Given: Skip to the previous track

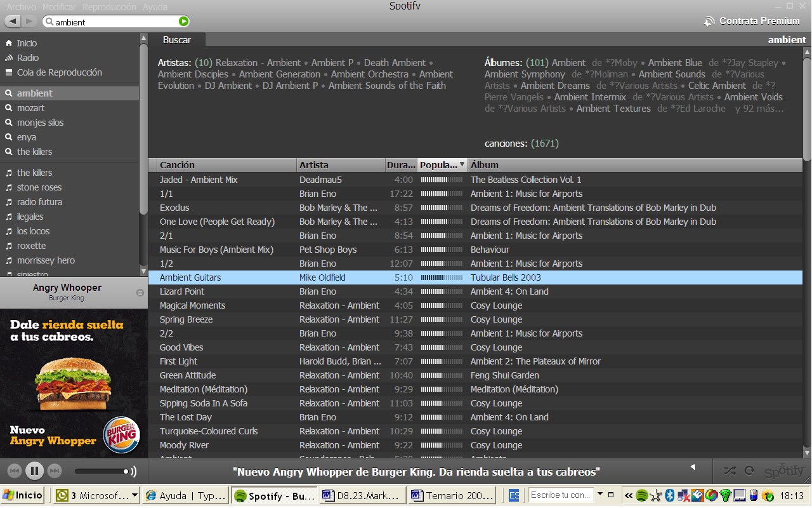Looking at the screenshot, I should [x=15, y=471].
